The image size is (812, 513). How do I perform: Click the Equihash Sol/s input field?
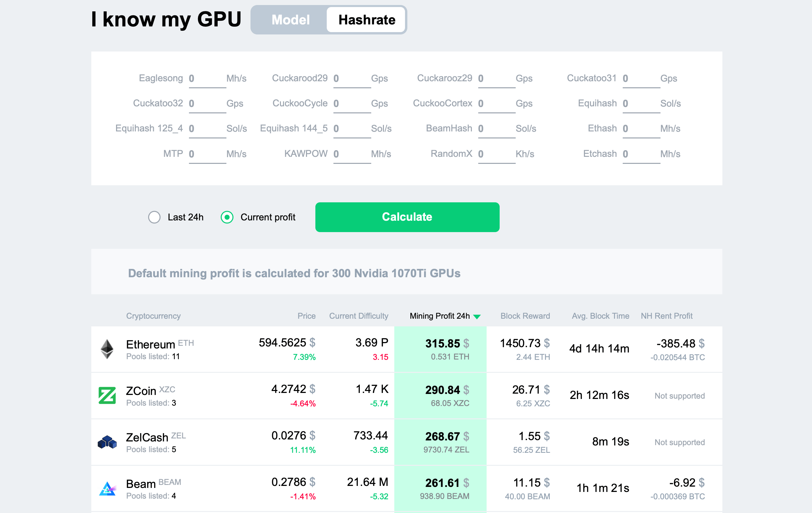pos(639,104)
